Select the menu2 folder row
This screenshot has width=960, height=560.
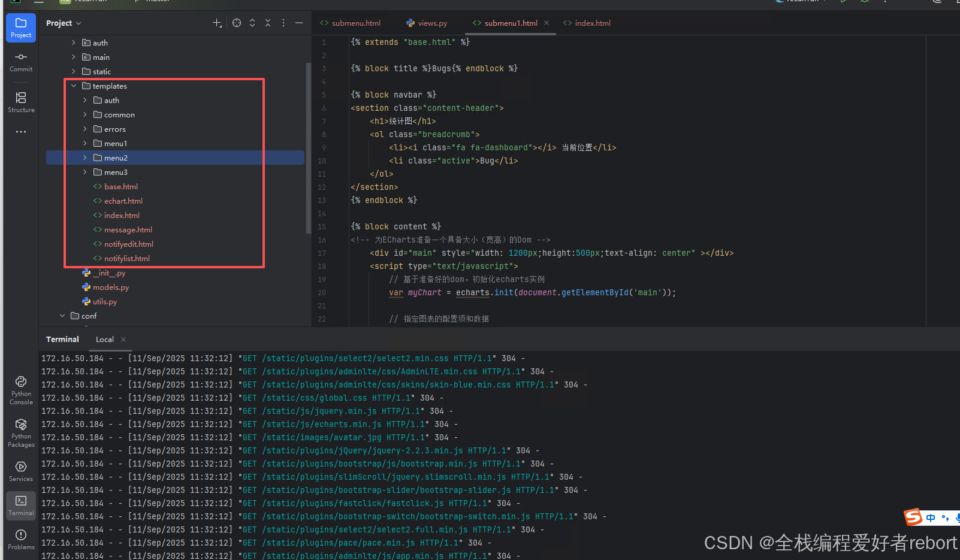175,158
